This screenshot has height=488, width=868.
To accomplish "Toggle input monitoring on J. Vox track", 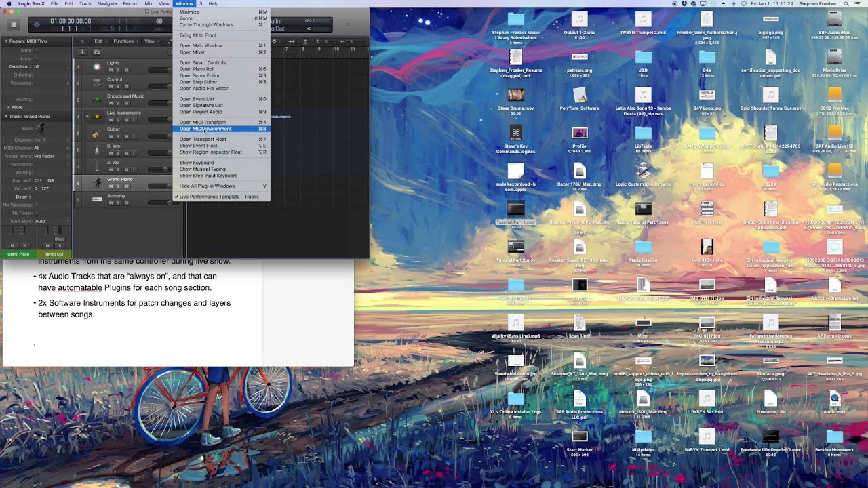I will (134, 169).
